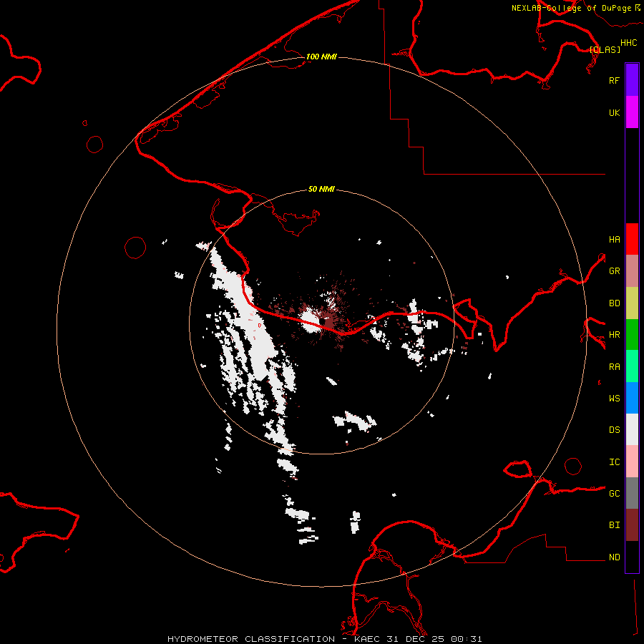Click the HR legend label
Image resolution: width=644 pixels, height=644 pixels.
[614, 335]
